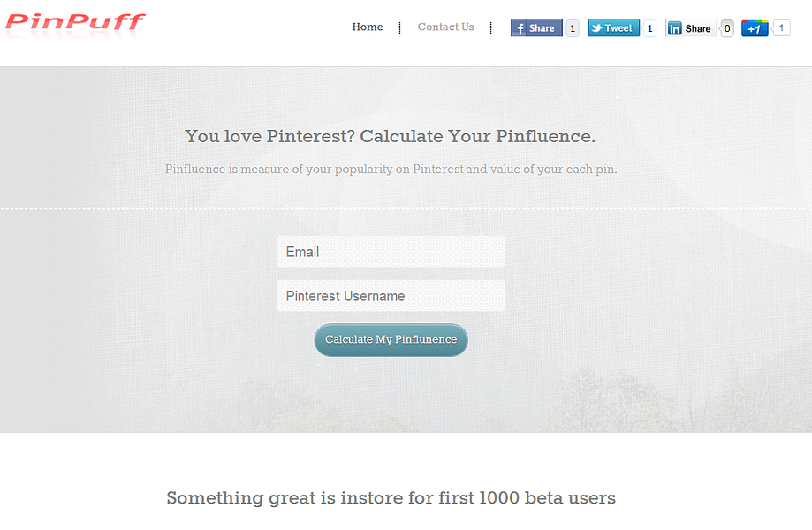Click the Pinfluence description subtext
Viewport: 812px width, 530px height.
click(391, 169)
